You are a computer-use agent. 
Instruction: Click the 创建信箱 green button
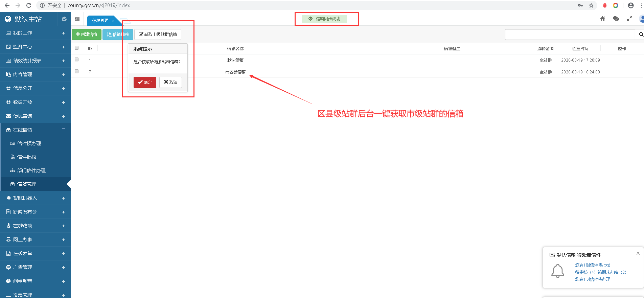click(87, 35)
